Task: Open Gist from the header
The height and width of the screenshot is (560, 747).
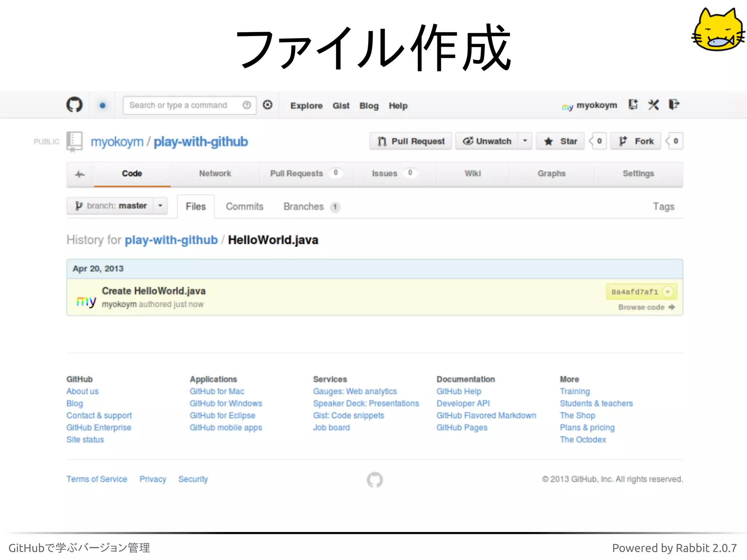Action: click(x=341, y=106)
